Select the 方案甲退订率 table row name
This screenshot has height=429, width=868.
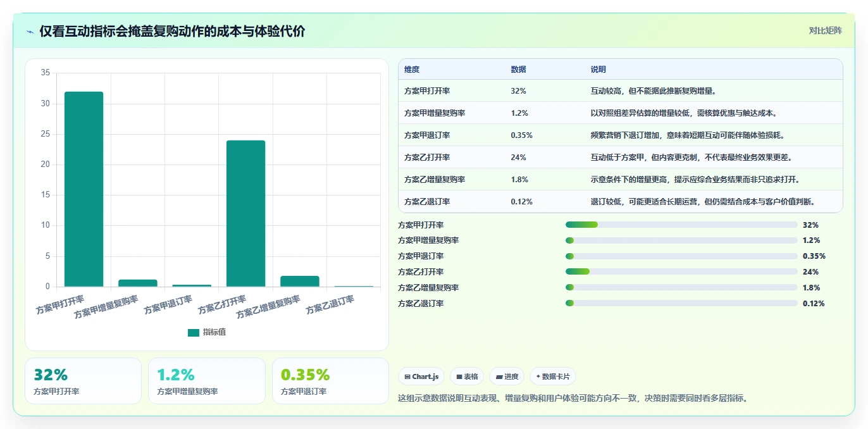click(427, 135)
